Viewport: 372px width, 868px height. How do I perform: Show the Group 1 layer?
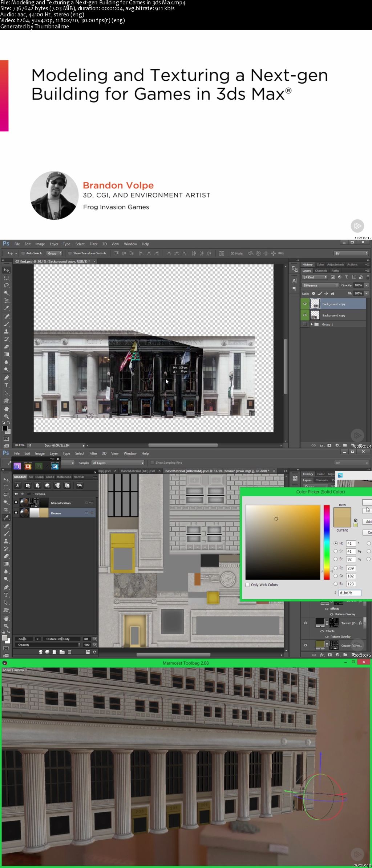click(305, 324)
